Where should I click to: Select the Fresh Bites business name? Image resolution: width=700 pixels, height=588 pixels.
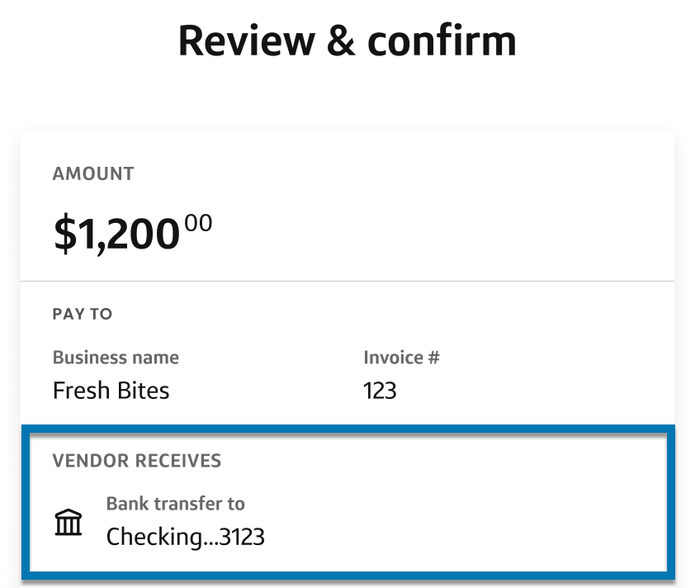(x=111, y=390)
